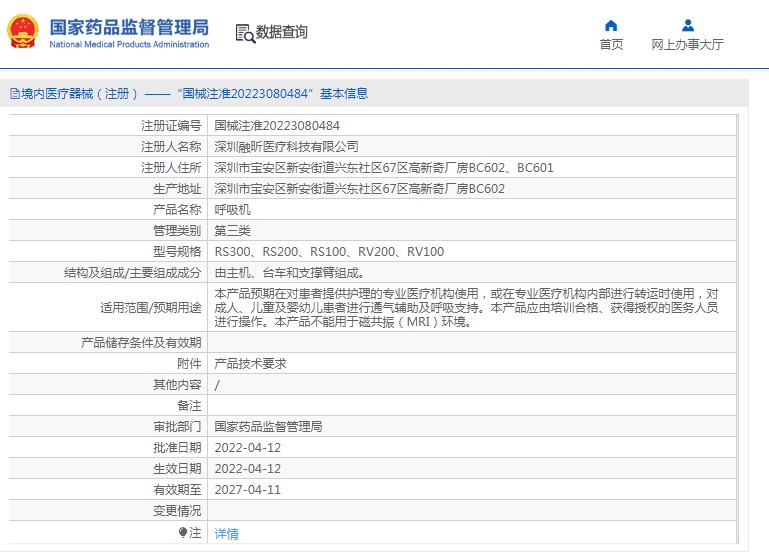Click the 结构及组成/主要组成成分 label

click(x=132, y=273)
